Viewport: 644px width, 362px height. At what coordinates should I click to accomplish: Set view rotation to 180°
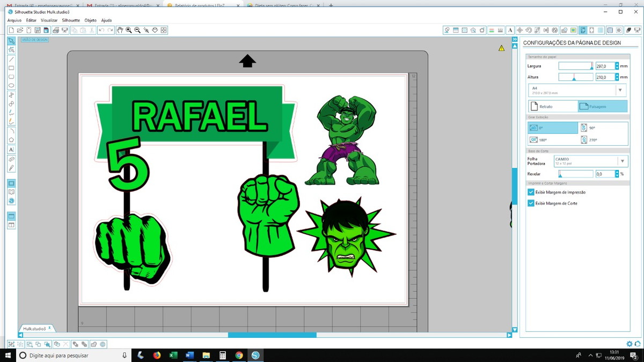[553, 140]
